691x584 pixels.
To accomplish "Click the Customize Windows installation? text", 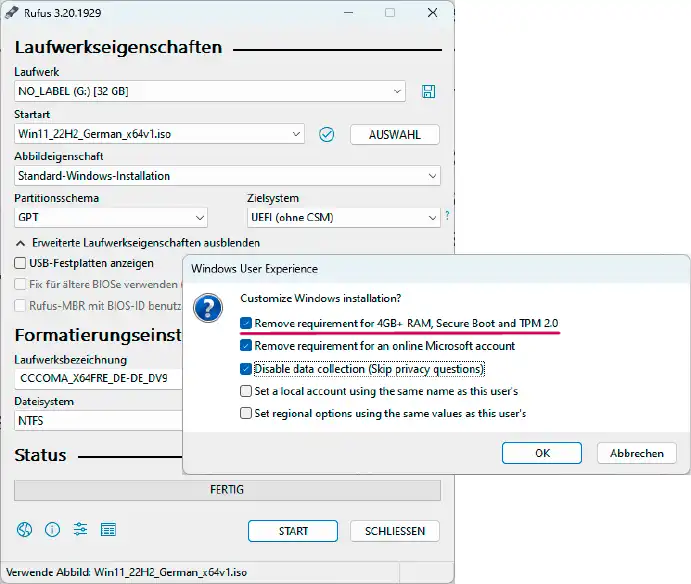I will tap(321, 298).
